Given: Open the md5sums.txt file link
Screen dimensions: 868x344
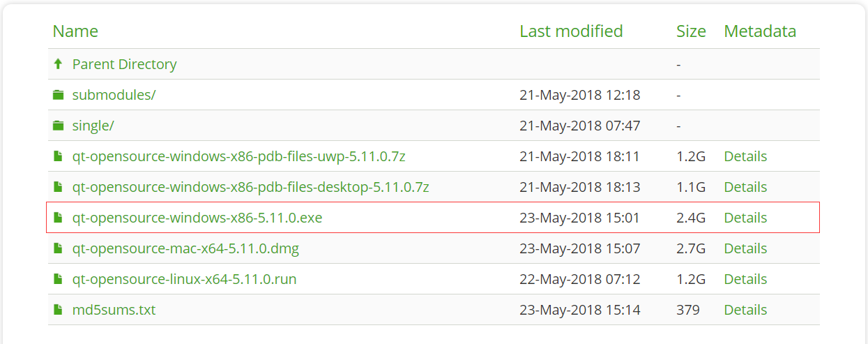Looking at the screenshot, I should [114, 310].
